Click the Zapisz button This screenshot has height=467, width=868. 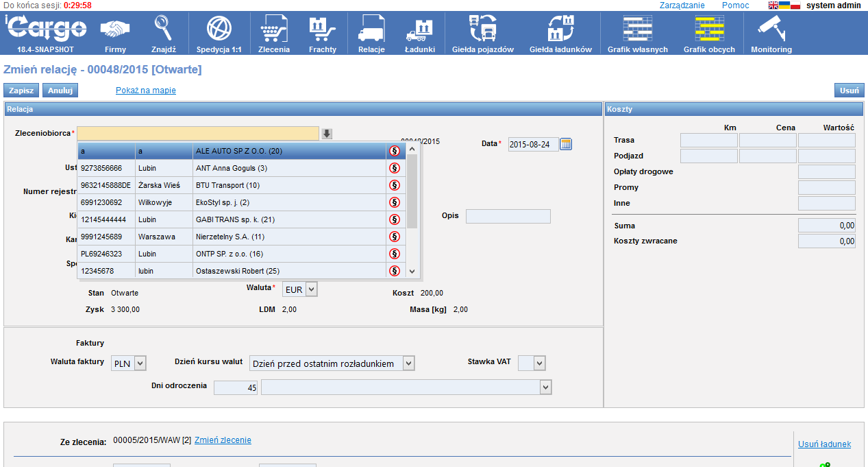coord(21,91)
